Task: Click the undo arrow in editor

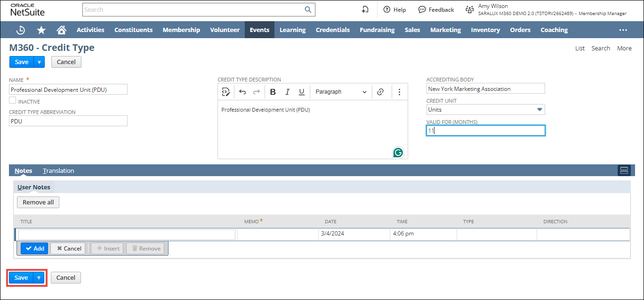Action: coord(242,92)
